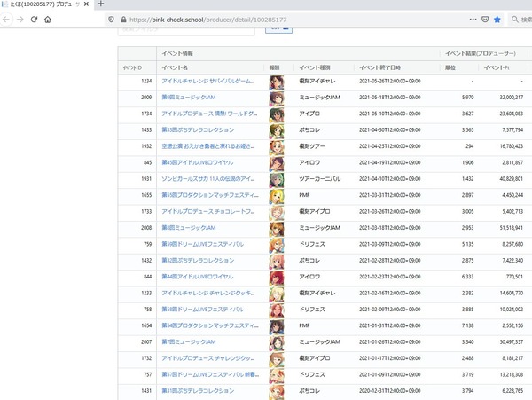Select rank value 294 in row 1932

pos(470,146)
